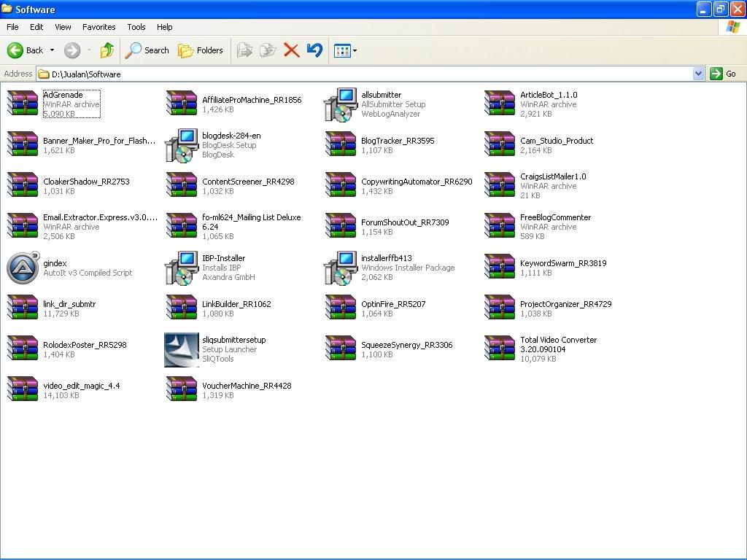Open the Favorites menu
Screen dimensions: 747x560
99,27
